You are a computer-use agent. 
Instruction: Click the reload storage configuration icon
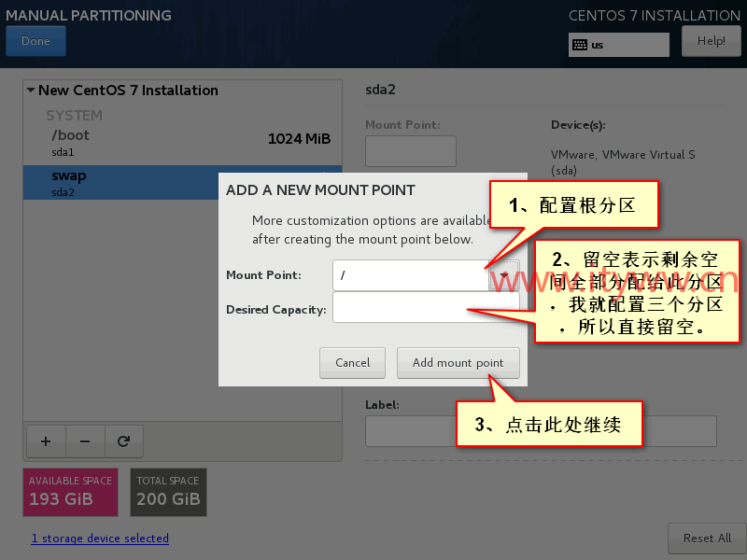pos(124,441)
